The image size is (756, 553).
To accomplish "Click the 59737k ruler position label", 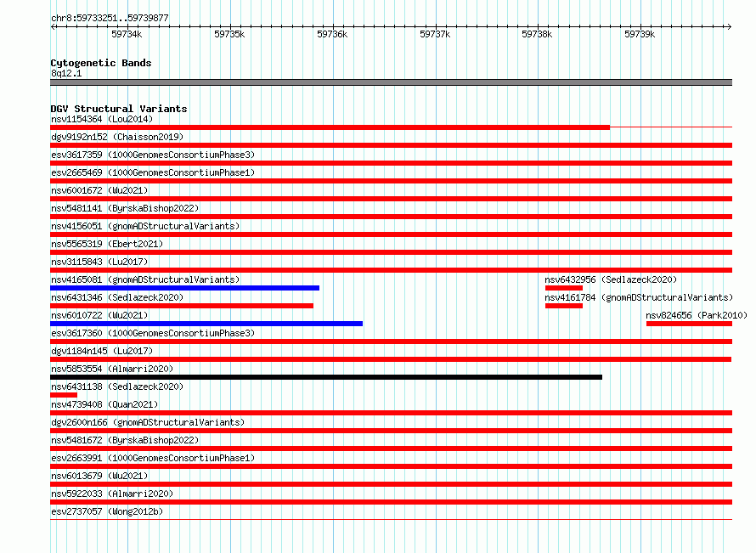I will click(434, 34).
